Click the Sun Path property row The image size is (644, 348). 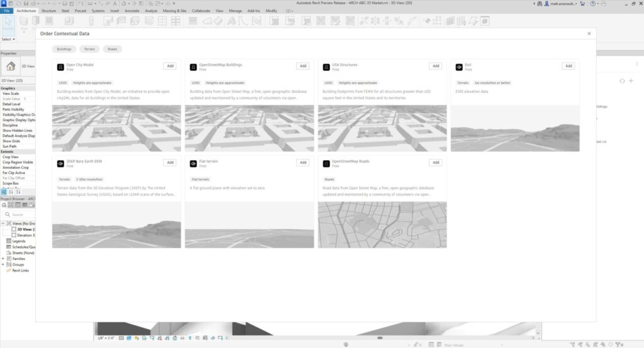pyautogui.click(x=18, y=146)
